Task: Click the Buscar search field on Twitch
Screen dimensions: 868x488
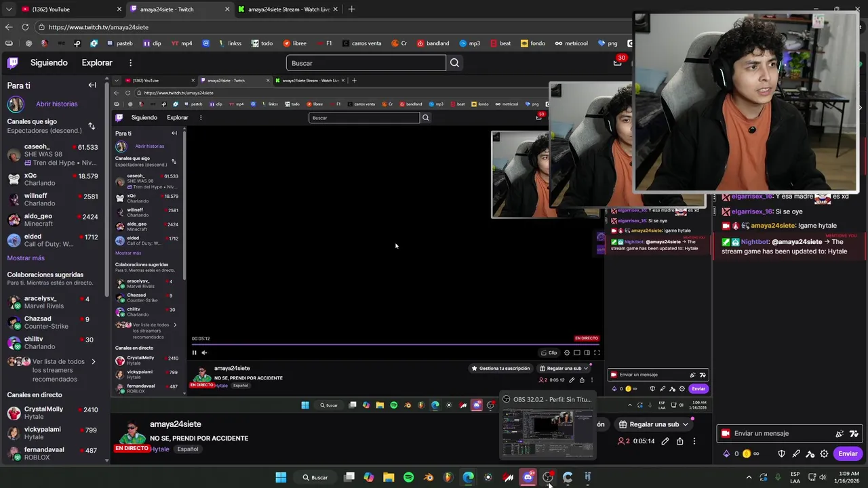Action: [366, 63]
